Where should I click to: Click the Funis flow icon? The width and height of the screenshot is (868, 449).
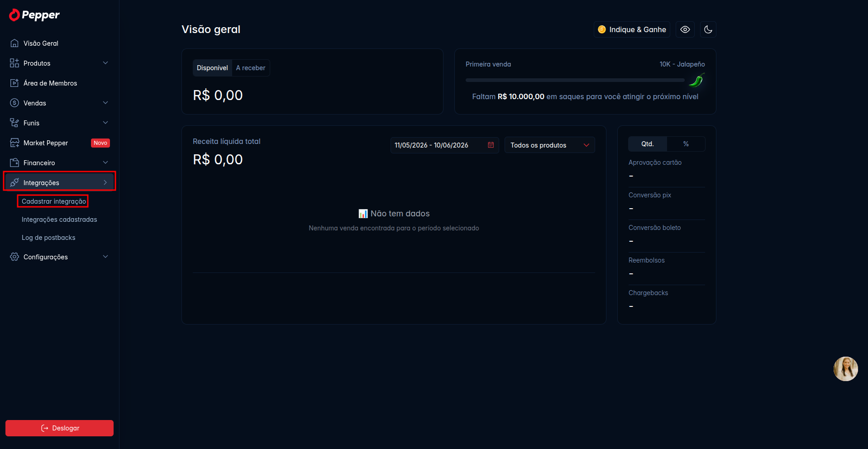pos(14,123)
